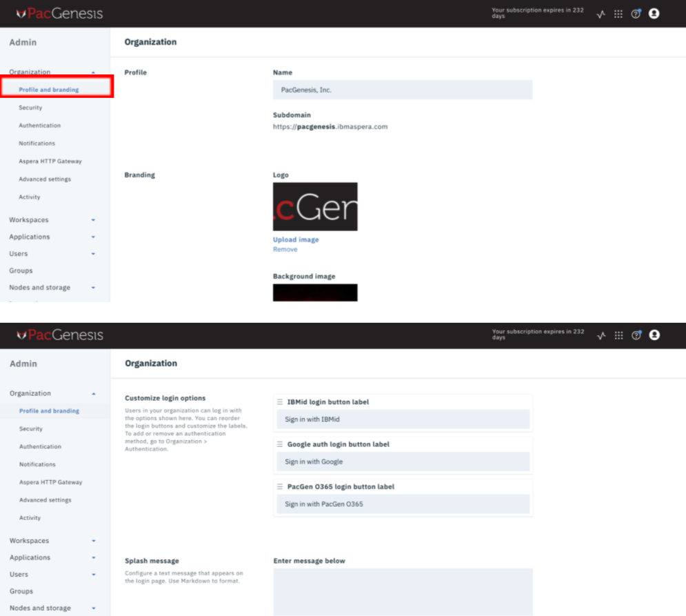
Task: Open Security settings in the lower screenshot sidebar
Action: pyautogui.click(x=30, y=429)
